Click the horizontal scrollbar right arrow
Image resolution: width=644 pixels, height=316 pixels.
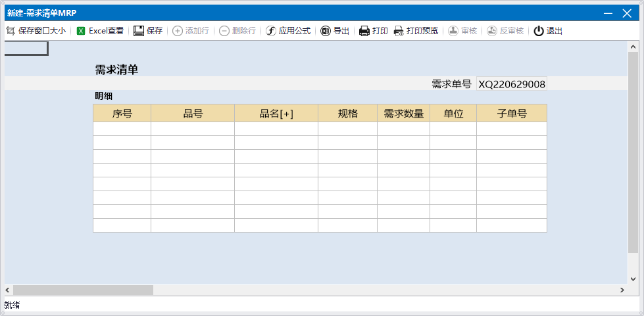coord(622,290)
